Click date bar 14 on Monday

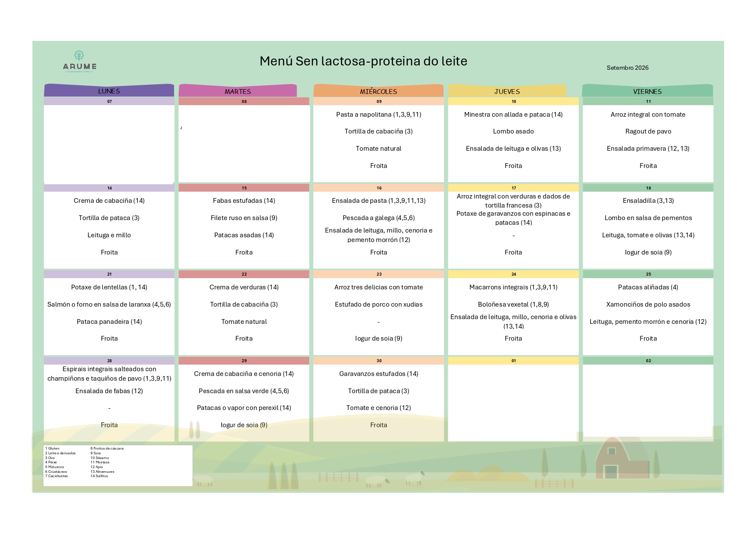pyautogui.click(x=109, y=188)
